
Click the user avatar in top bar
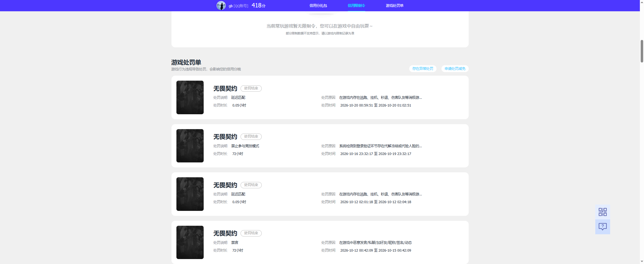221,6
